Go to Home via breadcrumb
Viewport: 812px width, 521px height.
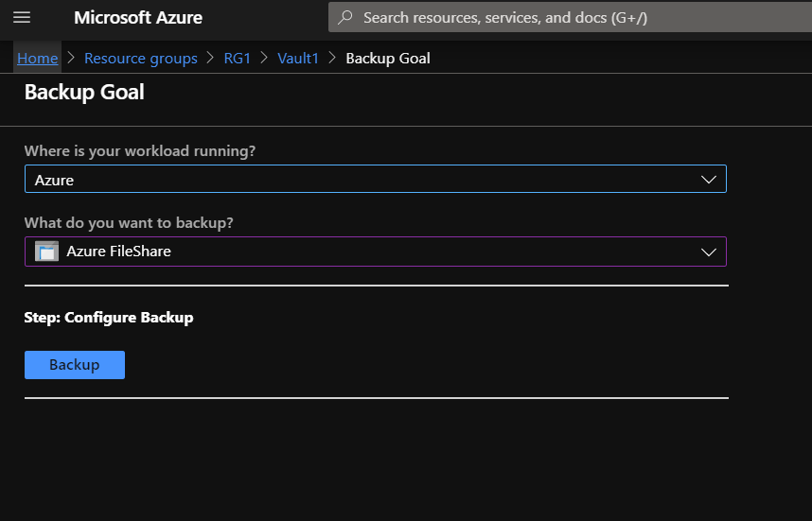coord(37,59)
